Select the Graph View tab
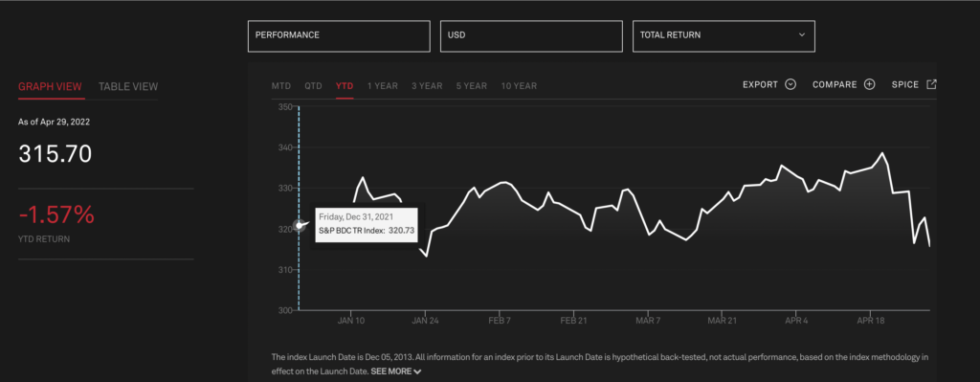 coord(50,87)
